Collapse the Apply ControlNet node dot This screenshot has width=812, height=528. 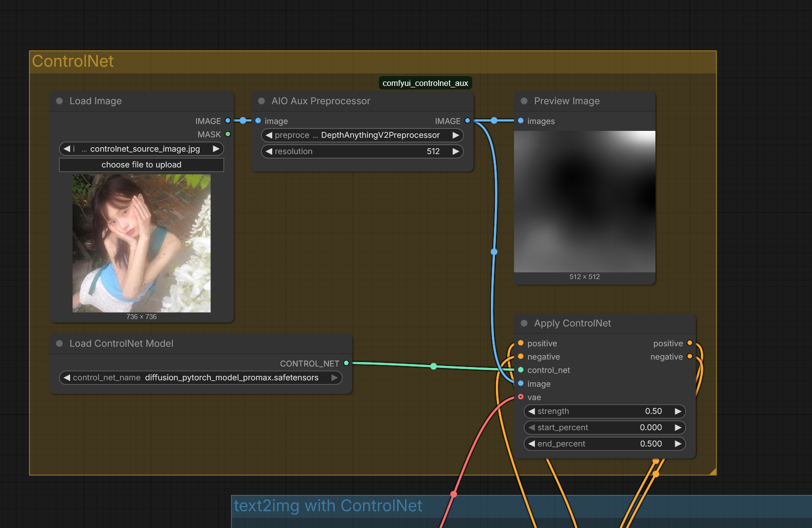pyautogui.click(x=524, y=323)
